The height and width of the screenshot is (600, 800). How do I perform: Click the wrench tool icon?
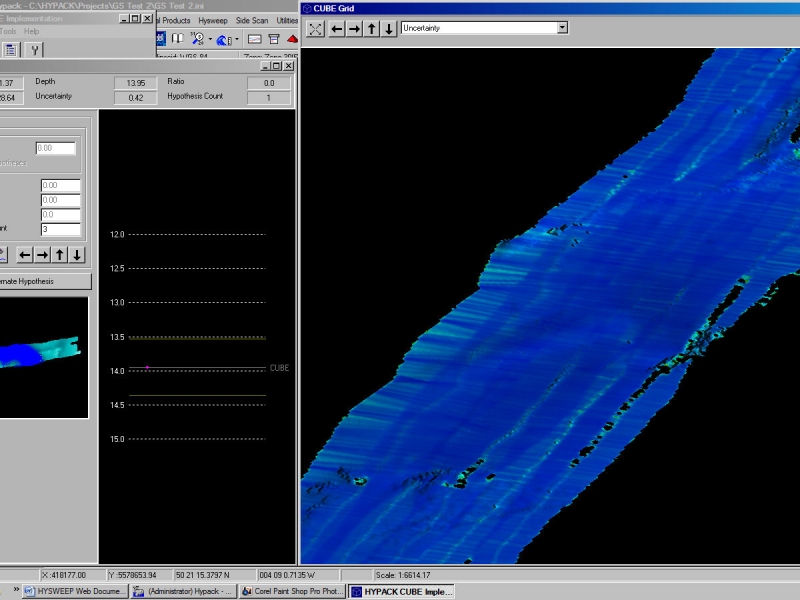(34, 49)
